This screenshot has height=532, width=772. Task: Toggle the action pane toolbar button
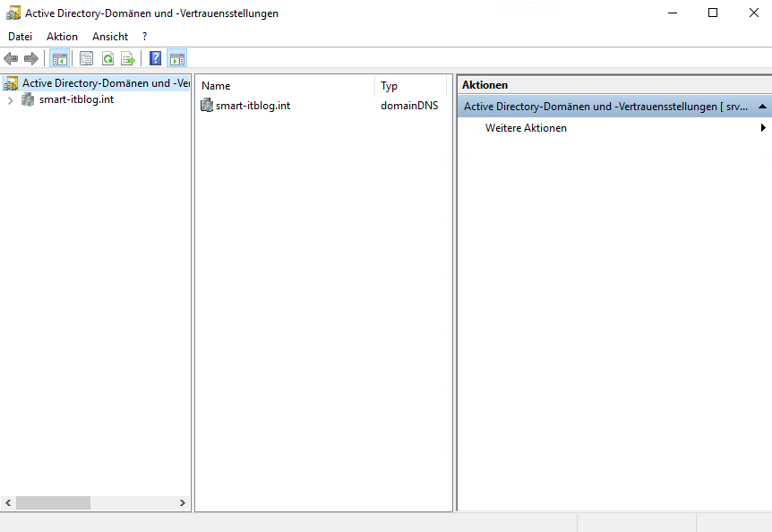[176, 59]
